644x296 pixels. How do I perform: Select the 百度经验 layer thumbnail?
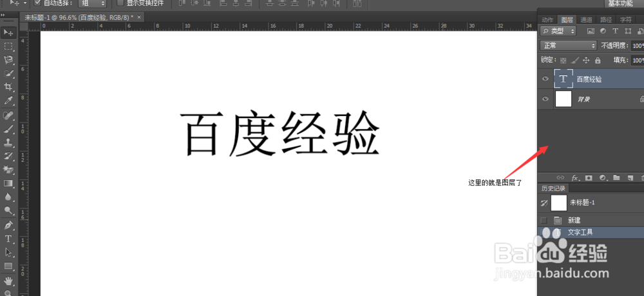coord(563,79)
